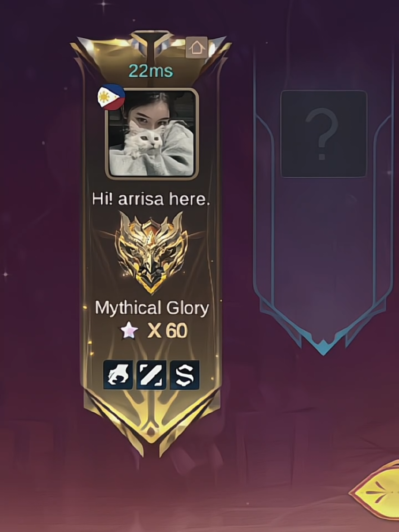Check the 22ms ping indicator
Screen dimensions: 399x532
click(151, 71)
